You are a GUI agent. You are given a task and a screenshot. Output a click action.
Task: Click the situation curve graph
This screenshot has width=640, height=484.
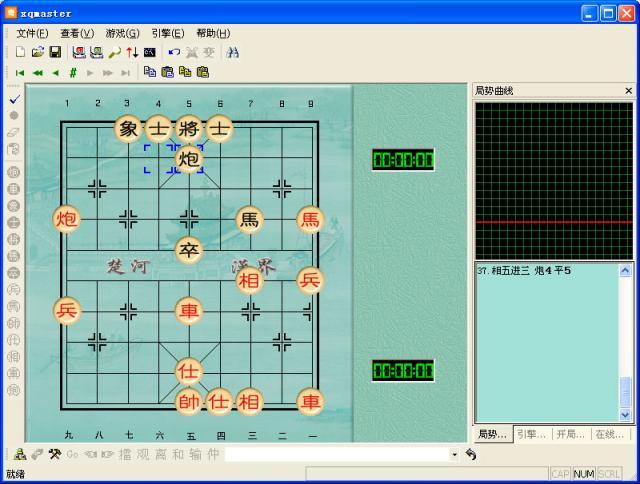(x=554, y=181)
